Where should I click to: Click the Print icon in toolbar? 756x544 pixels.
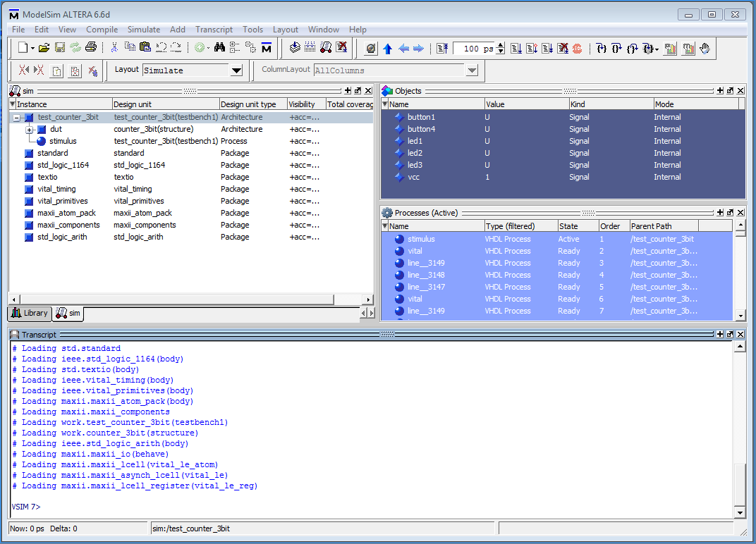[91, 48]
